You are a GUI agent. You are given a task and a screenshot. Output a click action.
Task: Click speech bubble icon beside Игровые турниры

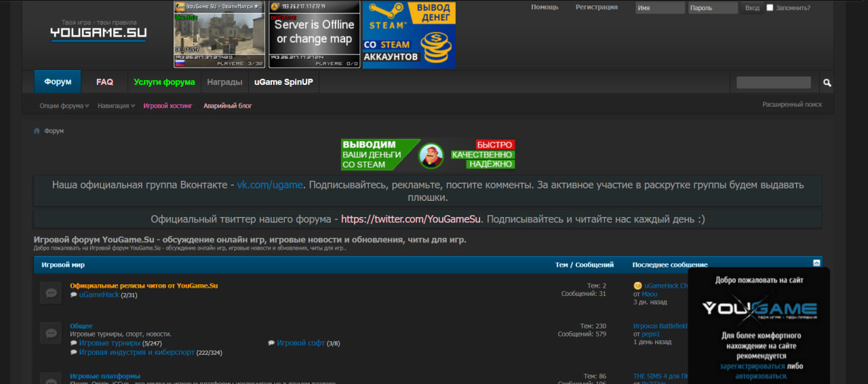[x=74, y=343]
